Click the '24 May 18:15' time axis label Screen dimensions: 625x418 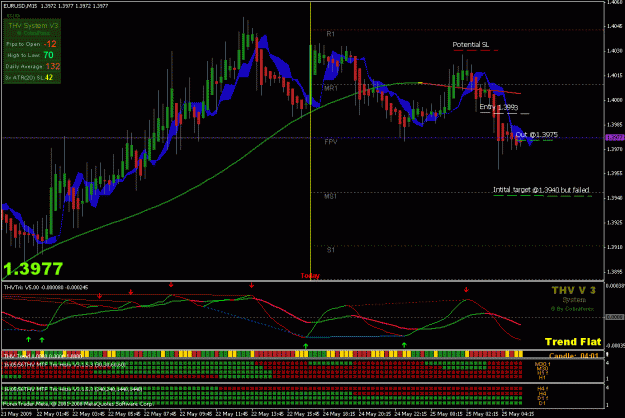(x=339, y=414)
